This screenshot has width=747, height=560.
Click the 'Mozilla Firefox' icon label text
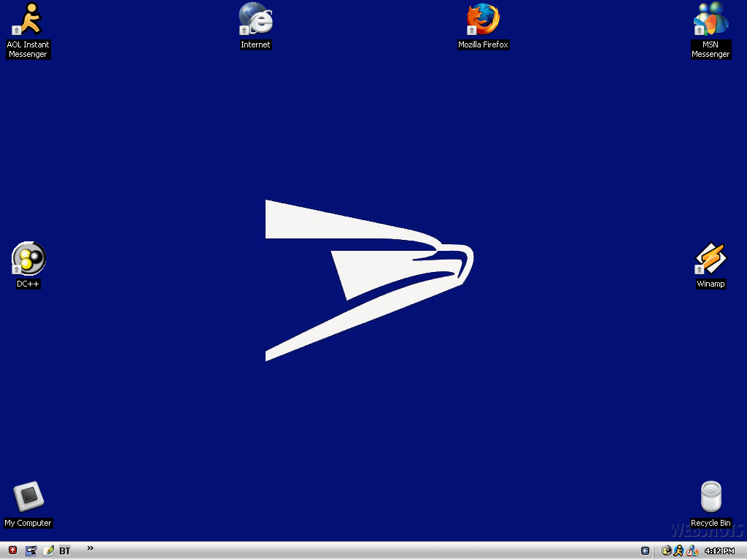click(483, 45)
